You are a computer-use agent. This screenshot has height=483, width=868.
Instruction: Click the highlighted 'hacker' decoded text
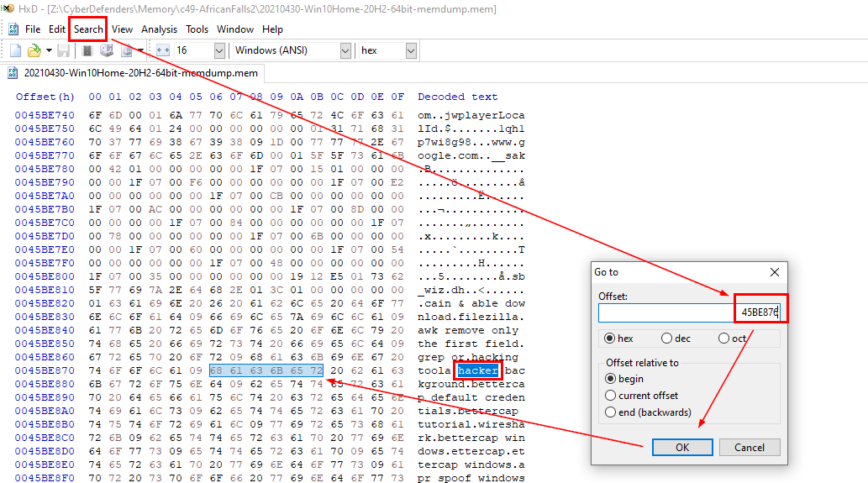(x=478, y=370)
